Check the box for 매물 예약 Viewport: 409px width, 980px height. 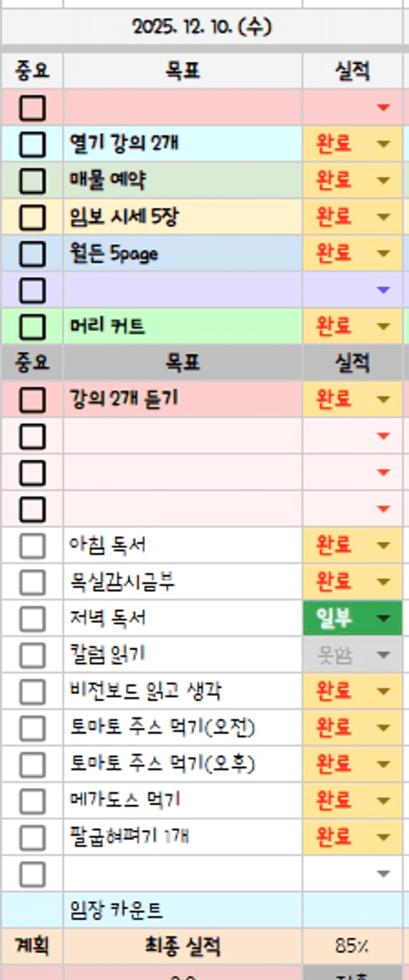(33, 180)
